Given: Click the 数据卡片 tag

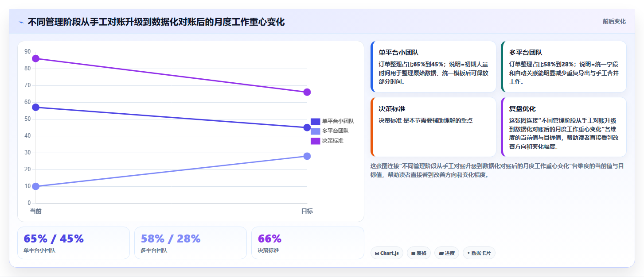Looking at the screenshot, I should [x=479, y=253].
